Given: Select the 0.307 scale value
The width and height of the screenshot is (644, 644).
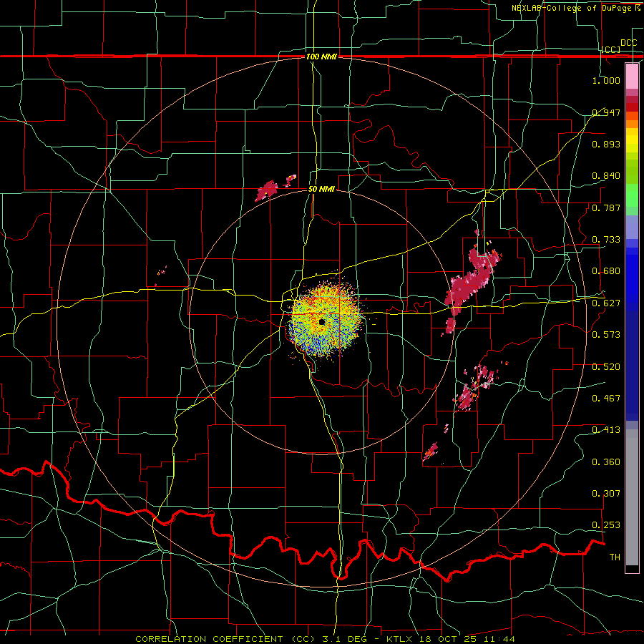Looking at the screenshot, I should [x=606, y=493].
